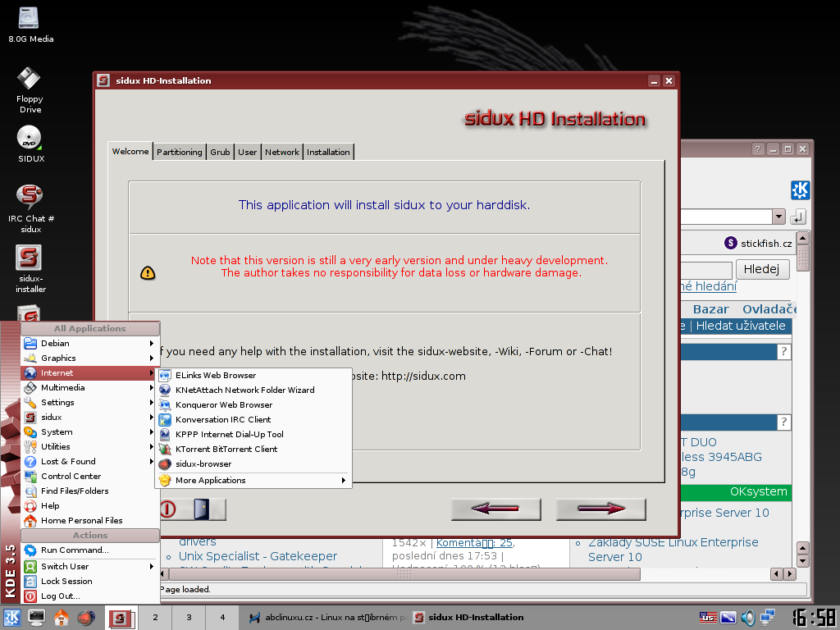Launch the sidux-browser globe icon in panel
840x630 pixels.
(x=85, y=618)
